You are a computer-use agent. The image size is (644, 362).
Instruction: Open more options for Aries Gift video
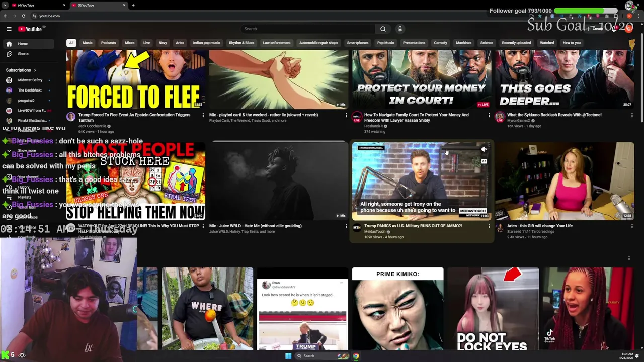[x=632, y=226]
